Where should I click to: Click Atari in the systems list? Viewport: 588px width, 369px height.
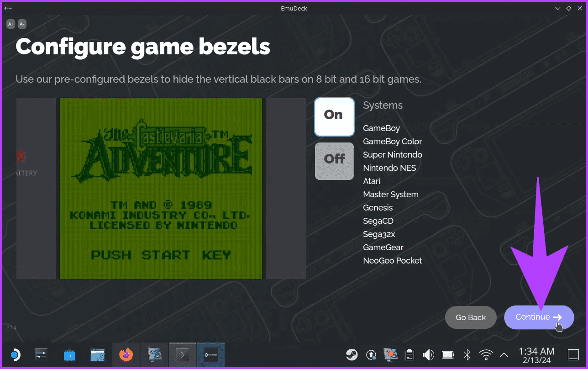point(372,181)
